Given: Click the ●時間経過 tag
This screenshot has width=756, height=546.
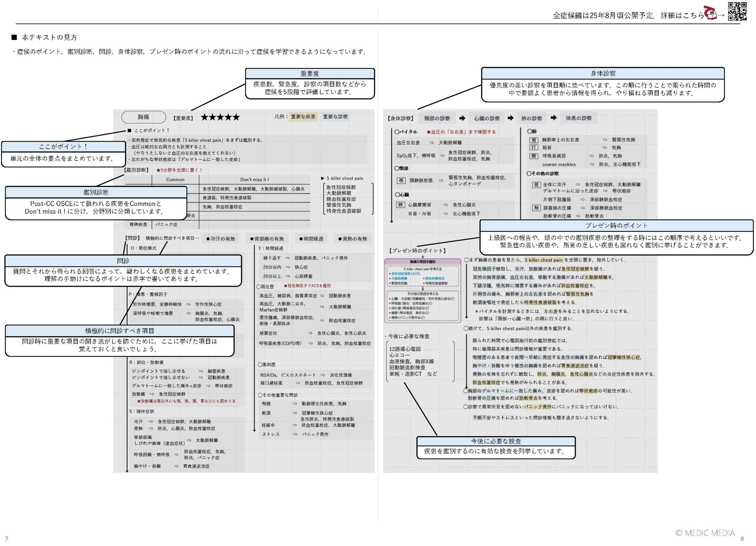Looking at the screenshot, I should [311, 239].
